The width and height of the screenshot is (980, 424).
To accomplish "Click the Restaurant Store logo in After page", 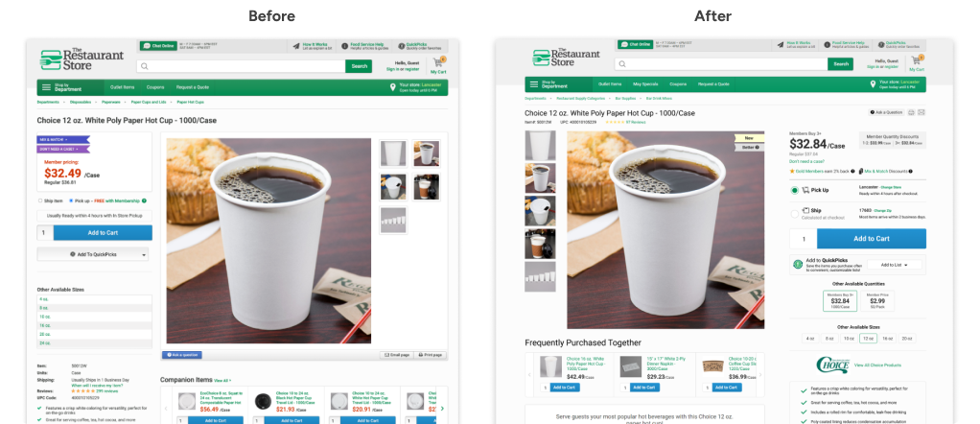I will (x=567, y=57).
